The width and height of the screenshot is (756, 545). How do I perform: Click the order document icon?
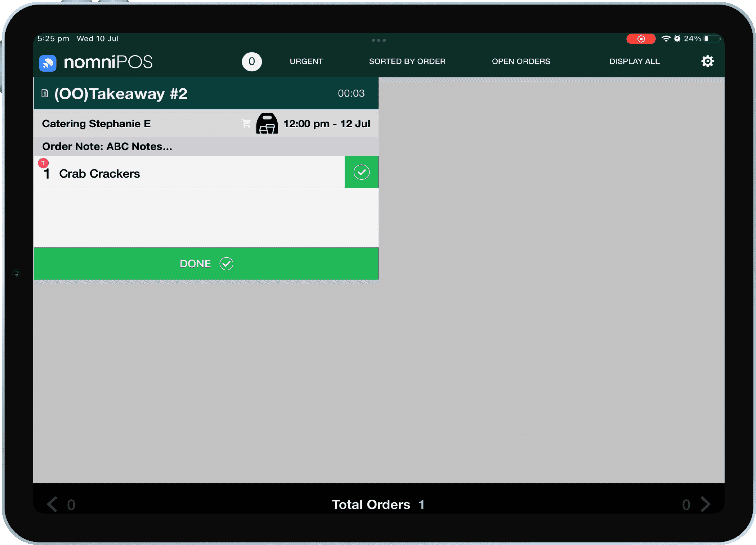click(x=45, y=94)
